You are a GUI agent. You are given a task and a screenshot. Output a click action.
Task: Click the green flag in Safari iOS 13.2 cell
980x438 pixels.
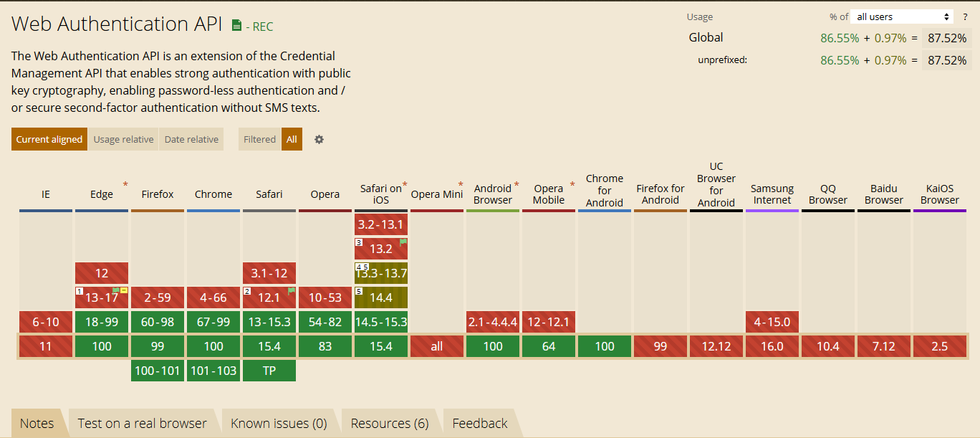[403, 243]
